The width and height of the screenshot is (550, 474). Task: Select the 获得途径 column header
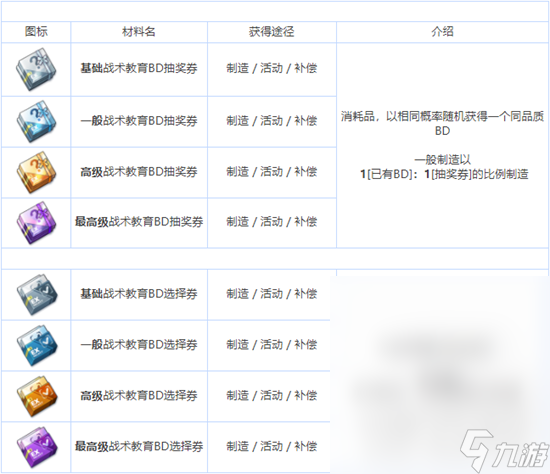[x=271, y=32]
